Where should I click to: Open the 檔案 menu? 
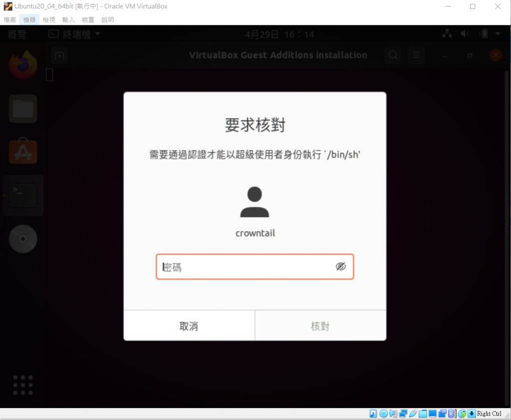click(x=10, y=20)
